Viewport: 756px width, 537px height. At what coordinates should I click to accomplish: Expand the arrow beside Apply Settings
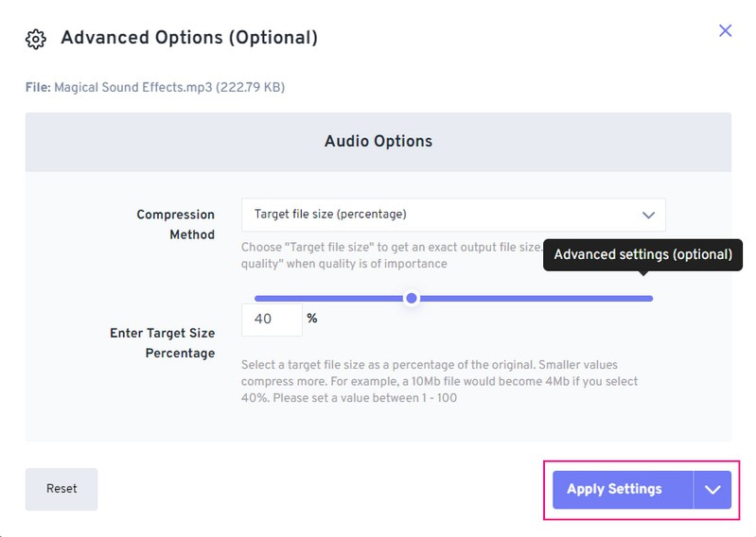tap(712, 490)
